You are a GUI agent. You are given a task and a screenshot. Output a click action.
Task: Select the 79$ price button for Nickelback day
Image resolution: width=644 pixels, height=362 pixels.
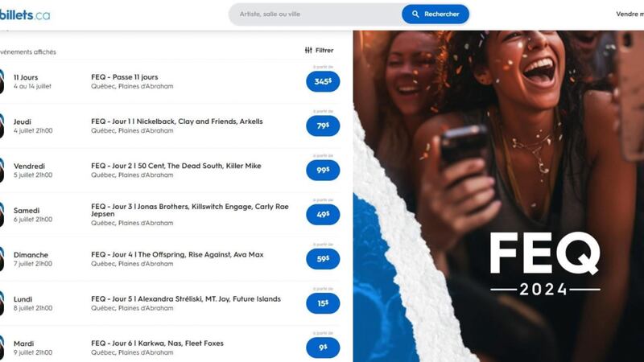point(323,125)
